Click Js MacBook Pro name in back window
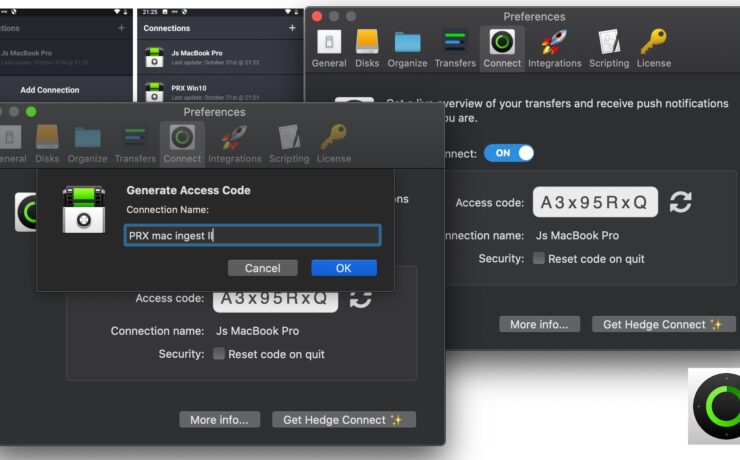The image size is (740, 460). (577, 235)
